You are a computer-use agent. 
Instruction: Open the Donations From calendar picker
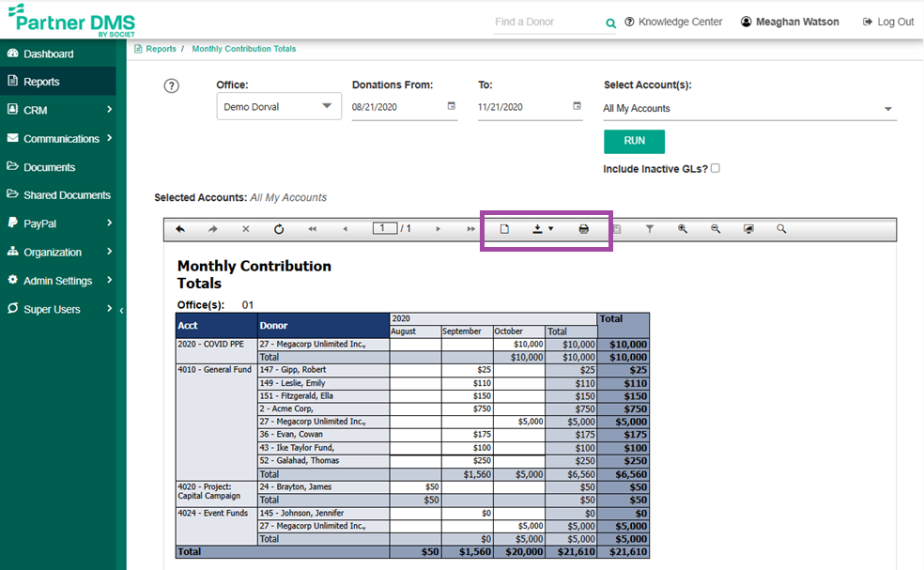[x=452, y=106]
